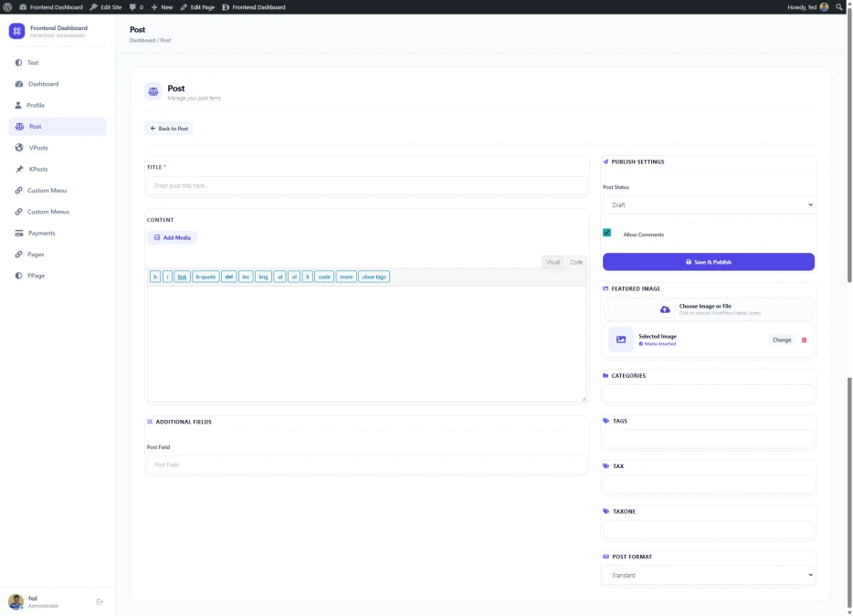Open Custom Menus sidebar item

(58, 212)
